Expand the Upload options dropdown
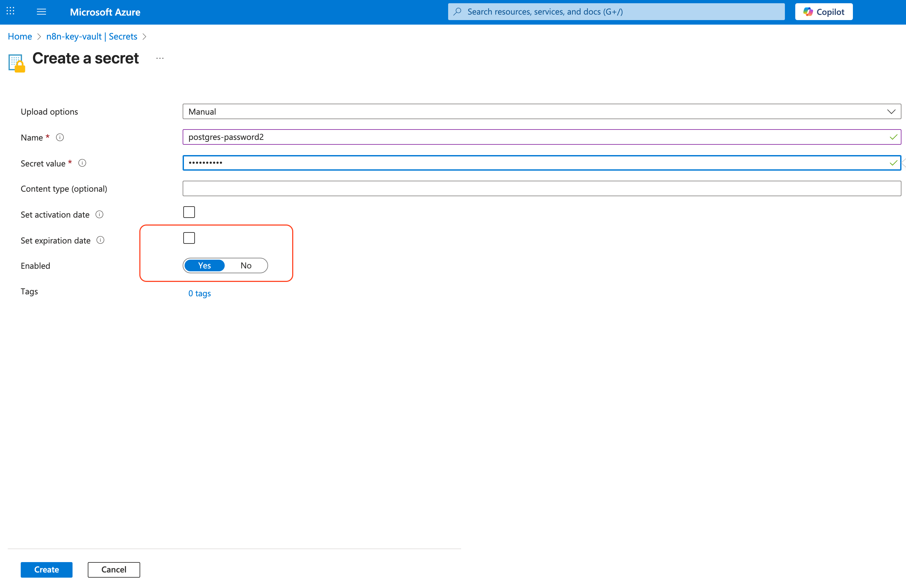The height and width of the screenshot is (588, 906). (541, 111)
